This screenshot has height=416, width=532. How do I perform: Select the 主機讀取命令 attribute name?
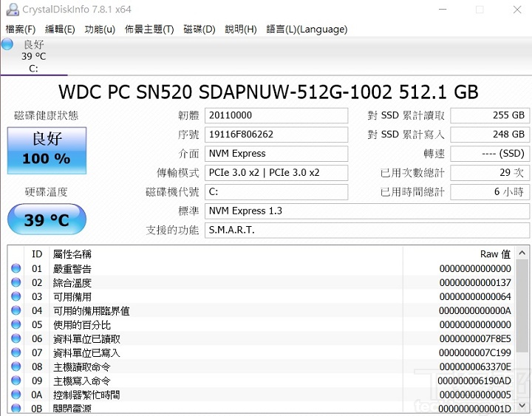click(x=82, y=366)
